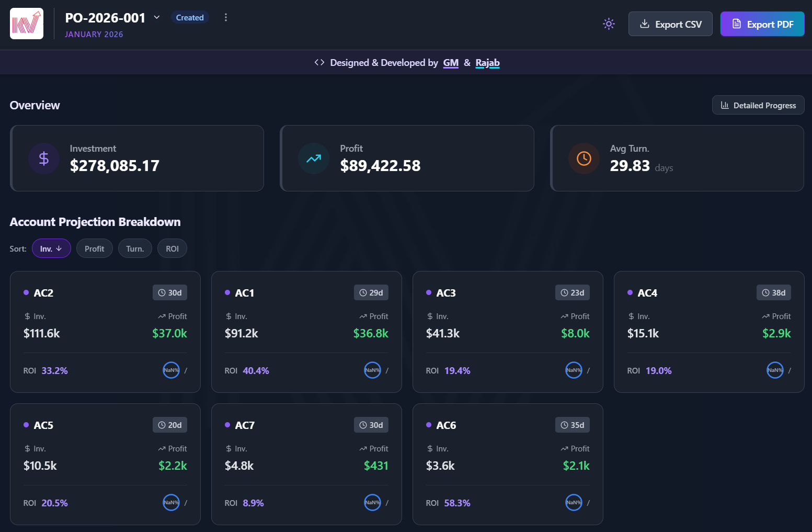Sort accounts by Profit

(x=95, y=248)
